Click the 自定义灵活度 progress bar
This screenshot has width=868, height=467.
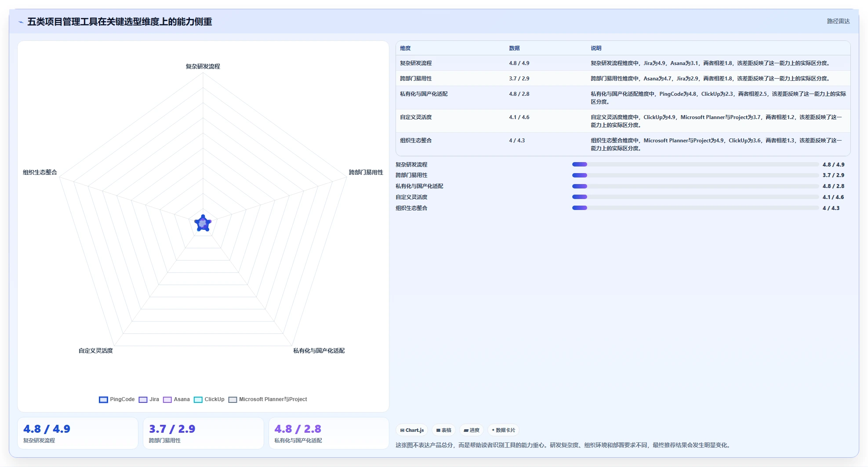(695, 197)
